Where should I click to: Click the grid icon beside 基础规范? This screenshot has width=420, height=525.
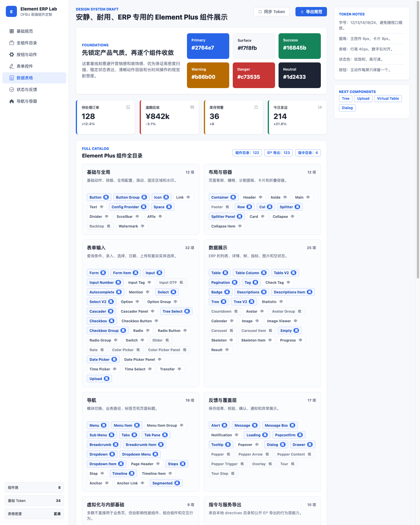coord(12,31)
